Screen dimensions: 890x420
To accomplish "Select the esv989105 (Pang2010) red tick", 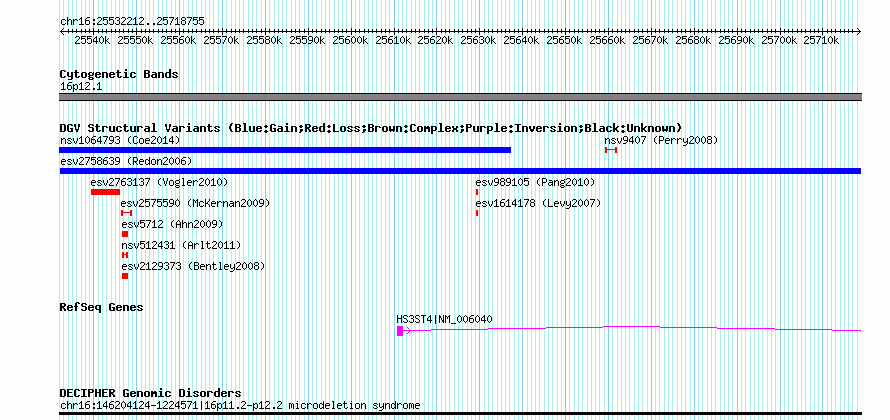I will coord(477,192).
